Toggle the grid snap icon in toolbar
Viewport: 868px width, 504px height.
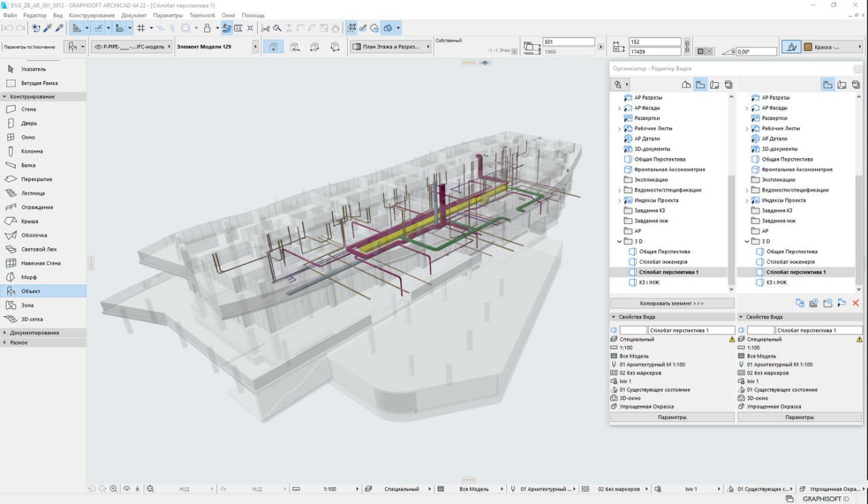(141, 28)
